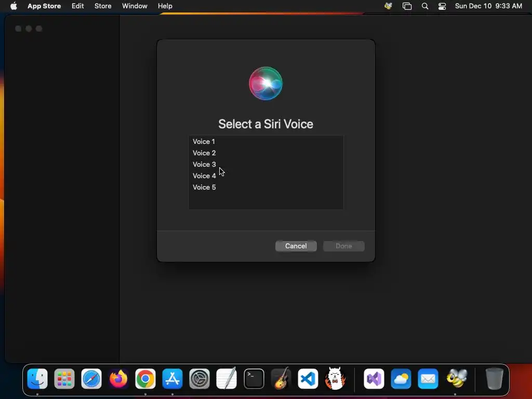Open the Window menu

(135, 6)
